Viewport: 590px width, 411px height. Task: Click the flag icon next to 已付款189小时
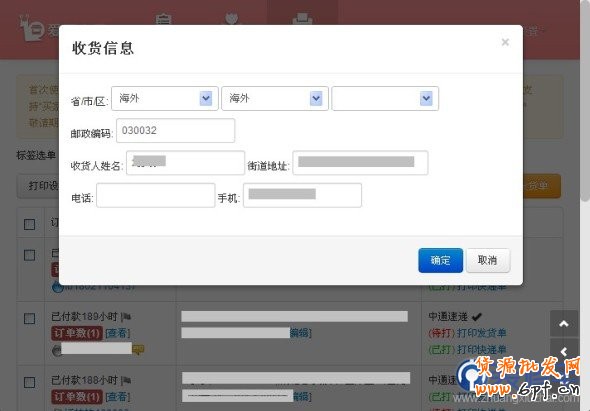pyautogui.click(x=126, y=317)
